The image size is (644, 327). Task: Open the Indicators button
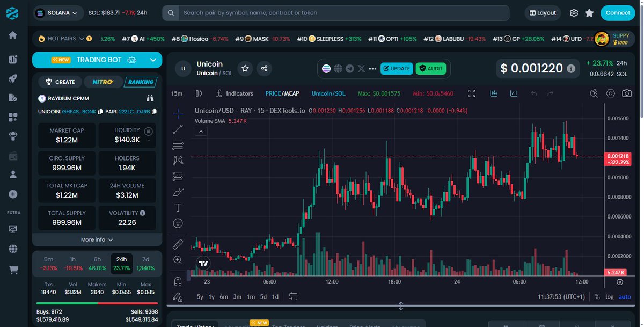pos(234,93)
